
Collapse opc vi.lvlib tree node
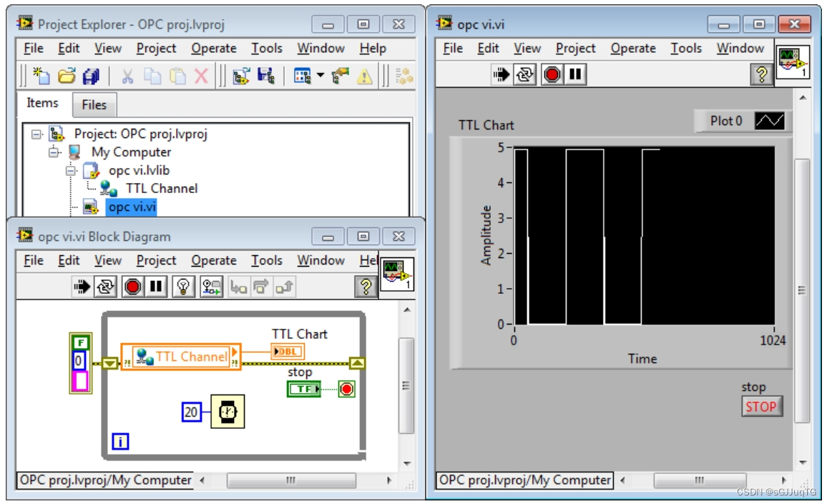[x=71, y=171]
